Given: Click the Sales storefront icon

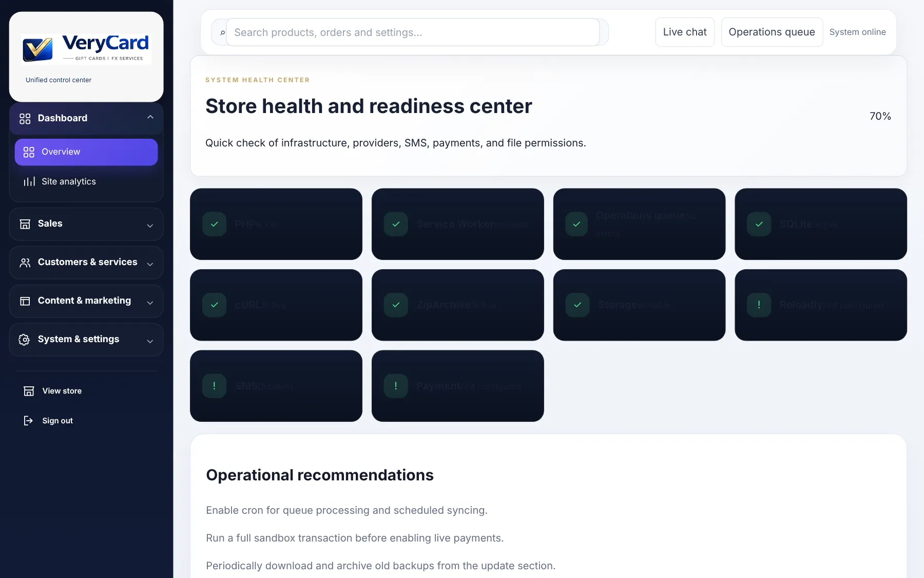Looking at the screenshot, I should pyautogui.click(x=25, y=224).
